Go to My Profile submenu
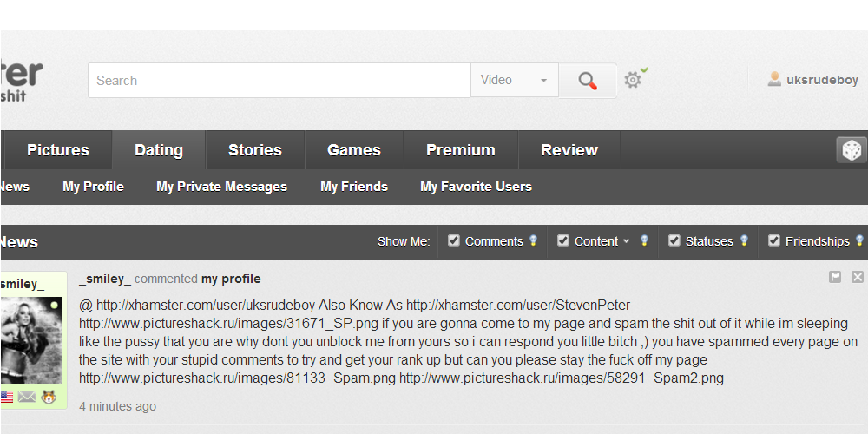868x434 pixels. (x=93, y=187)
